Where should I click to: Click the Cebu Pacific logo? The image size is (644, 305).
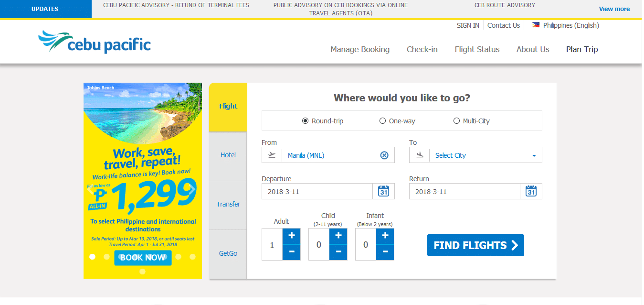click(95, 42)
